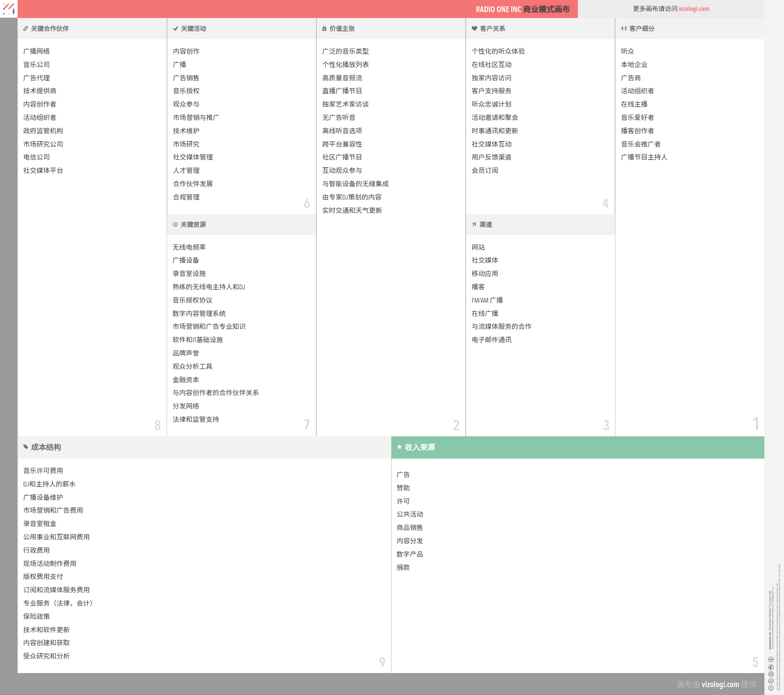This screenshot has width=784, height=695.
Task: Click the RADIO ONE INC 商业模式画布 title
Action: (523, 9)
